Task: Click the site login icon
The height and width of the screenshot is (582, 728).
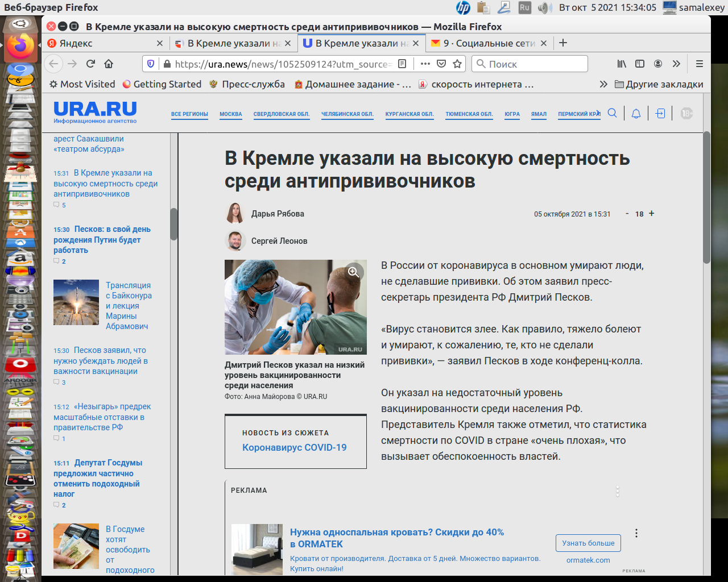Action: 660,114
